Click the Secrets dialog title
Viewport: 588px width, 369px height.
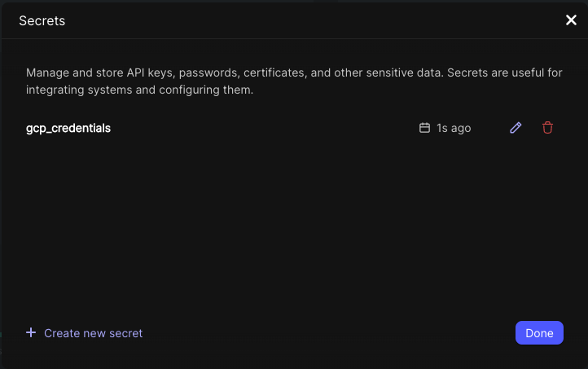coord(42,21)
